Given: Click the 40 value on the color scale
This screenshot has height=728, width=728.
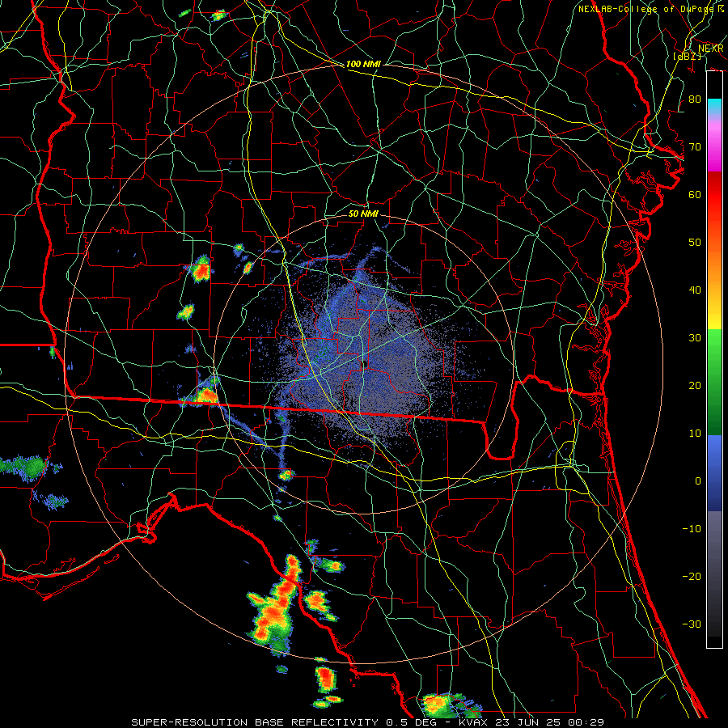Looking at the screenshot, I should point(695,290).
